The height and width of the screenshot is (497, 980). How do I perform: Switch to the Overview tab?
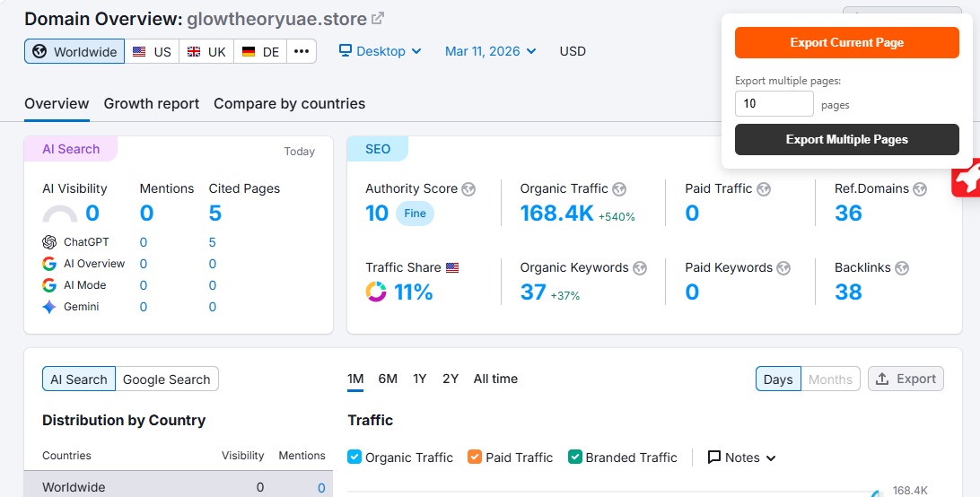pyautogui.click(x=57, y=104)
